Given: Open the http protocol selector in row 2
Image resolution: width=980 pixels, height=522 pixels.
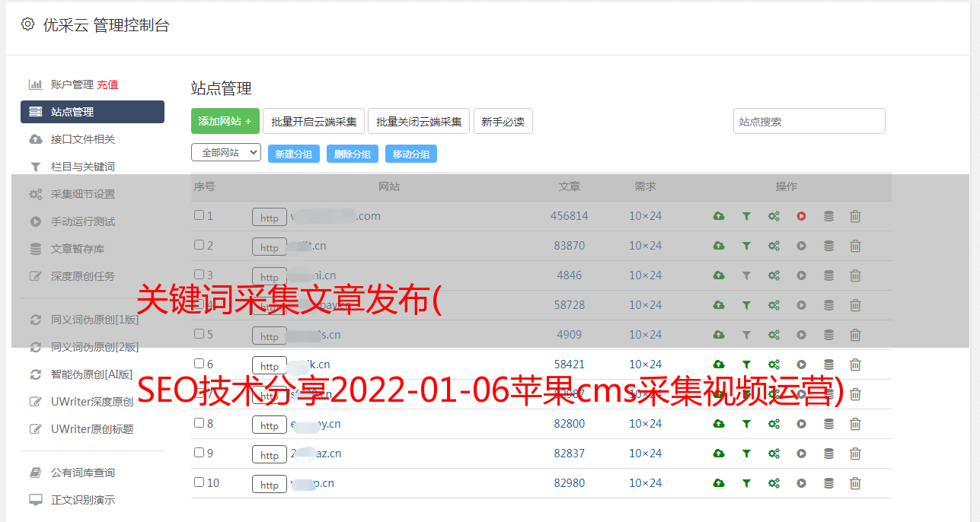Looking at the screenshot, I should point(270,247).
